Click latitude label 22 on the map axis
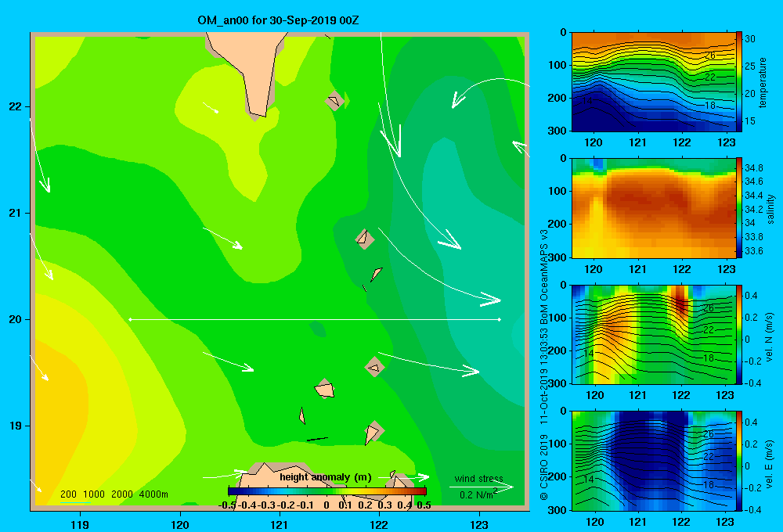 (16, 107)
